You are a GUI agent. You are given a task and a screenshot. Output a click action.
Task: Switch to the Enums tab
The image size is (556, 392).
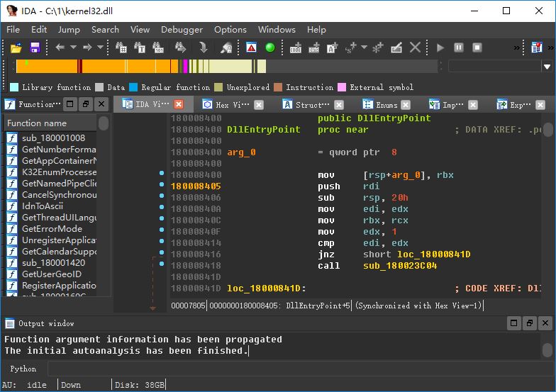click(x=386, y=104)
